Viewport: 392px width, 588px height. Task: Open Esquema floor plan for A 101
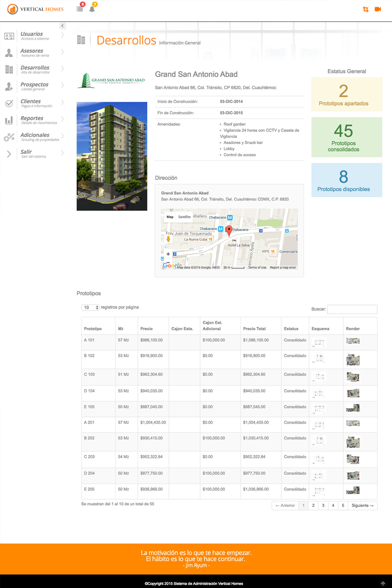point(319,343)
